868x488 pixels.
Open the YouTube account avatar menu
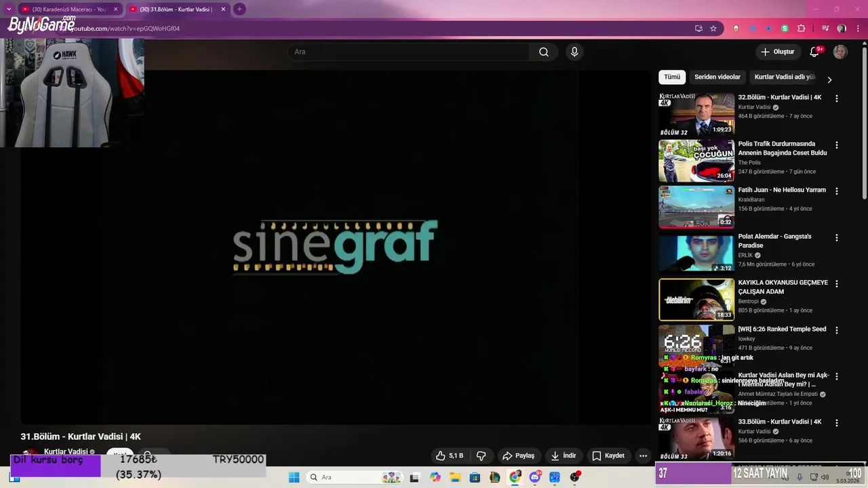840,52
